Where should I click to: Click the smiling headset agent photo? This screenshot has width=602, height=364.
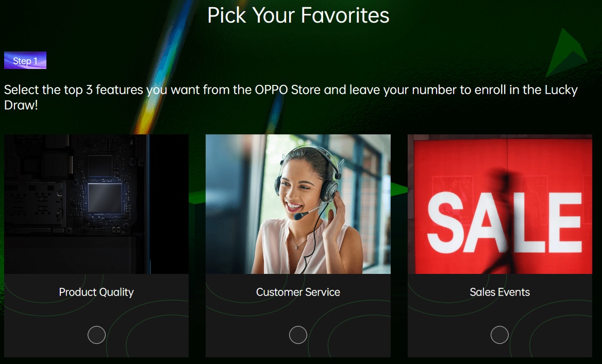pyautogui.click(x=298, y=204)
